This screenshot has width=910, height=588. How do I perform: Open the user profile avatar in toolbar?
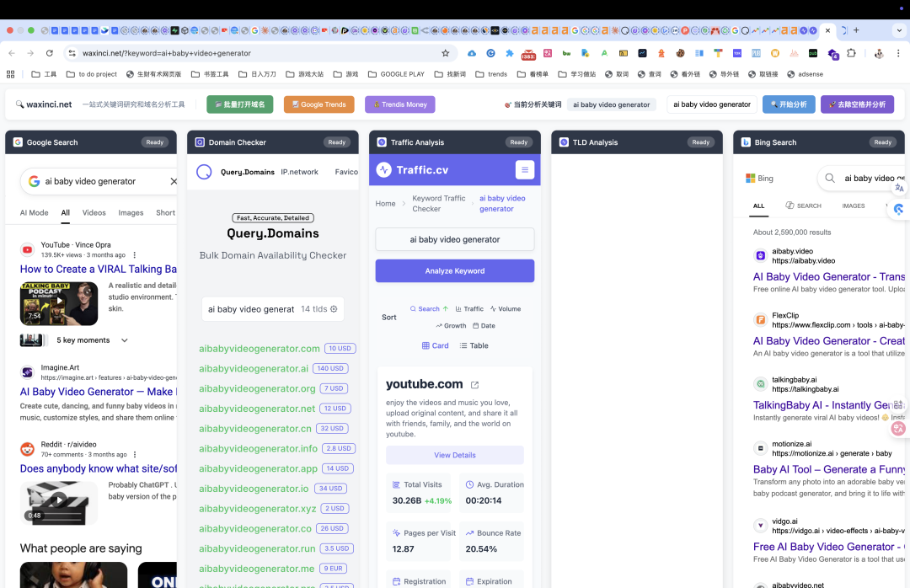click(x=879, y=53)
